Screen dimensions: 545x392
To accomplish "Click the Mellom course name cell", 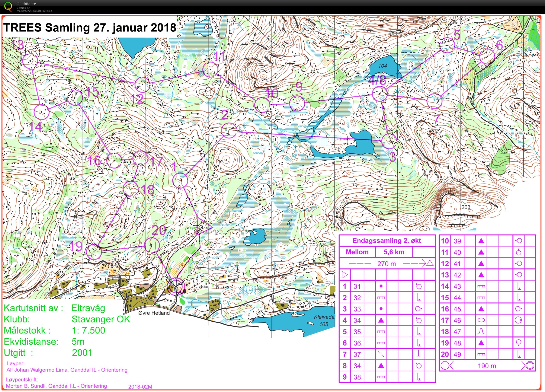I will pos(358,252).
